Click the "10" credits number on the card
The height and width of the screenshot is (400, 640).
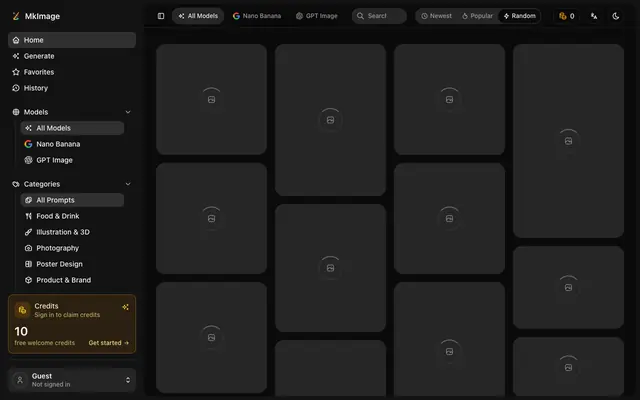click(x=21, y=331)
